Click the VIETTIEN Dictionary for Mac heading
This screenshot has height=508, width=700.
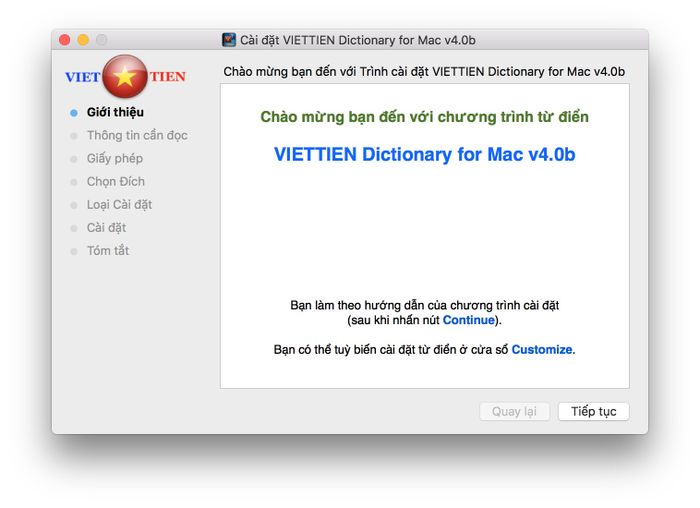pos(424,154)
